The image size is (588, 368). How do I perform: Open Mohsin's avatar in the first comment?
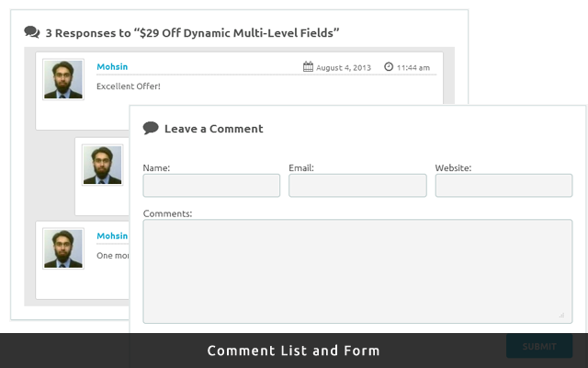pos(63,79)
